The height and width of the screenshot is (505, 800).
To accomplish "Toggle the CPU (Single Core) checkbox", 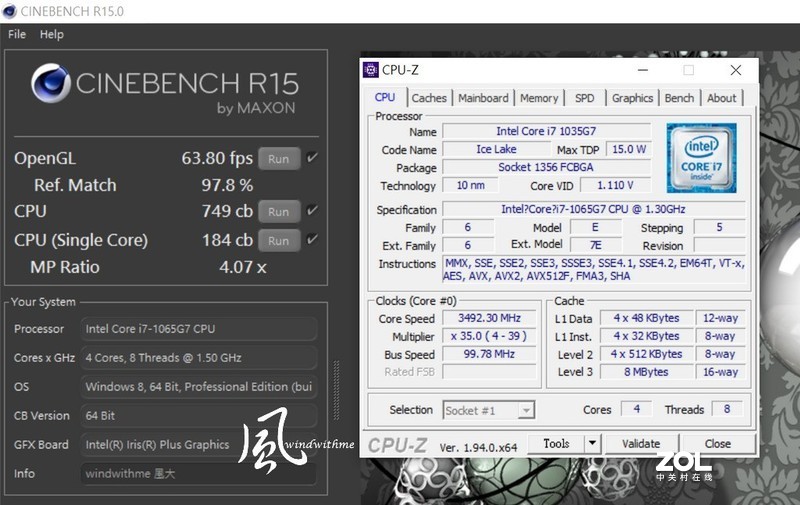I will coord(312,239).
